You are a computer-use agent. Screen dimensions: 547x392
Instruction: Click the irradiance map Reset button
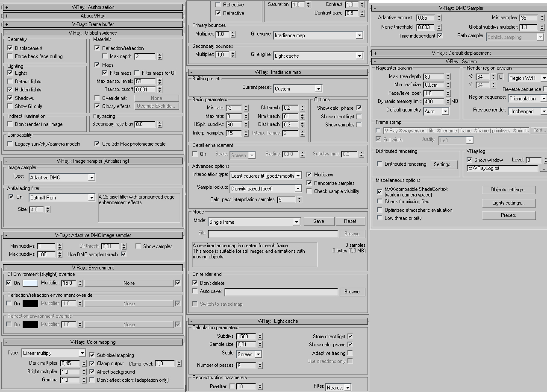coord(350,221)
